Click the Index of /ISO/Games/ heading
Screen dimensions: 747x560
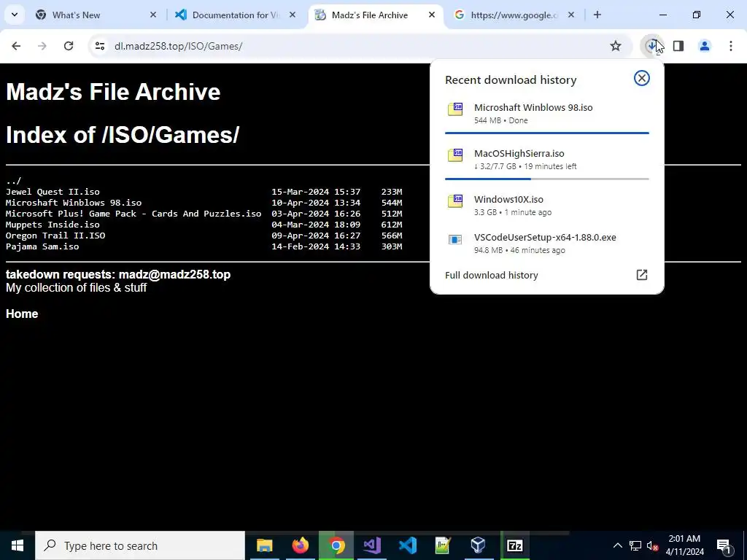123,135
